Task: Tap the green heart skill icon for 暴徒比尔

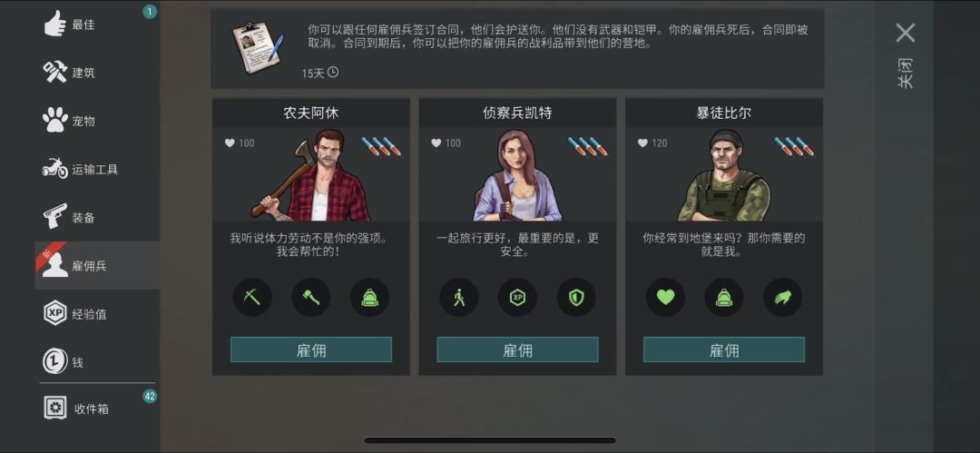Action: tap(666, 297)
